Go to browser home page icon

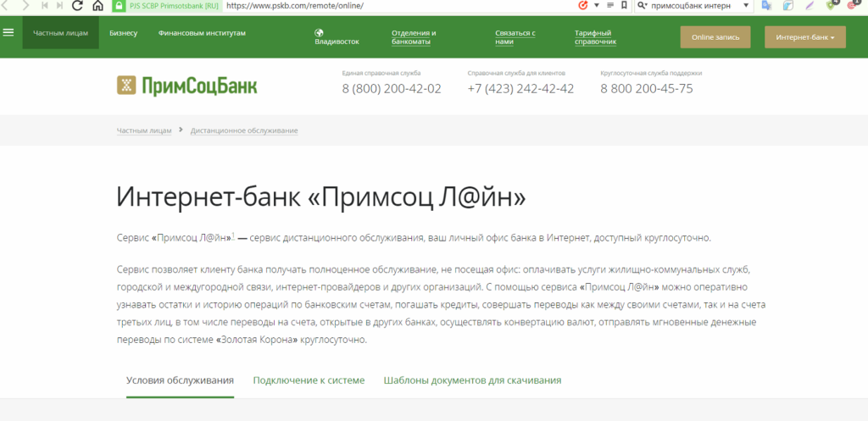pyautogui.click(x=97, y=6)
